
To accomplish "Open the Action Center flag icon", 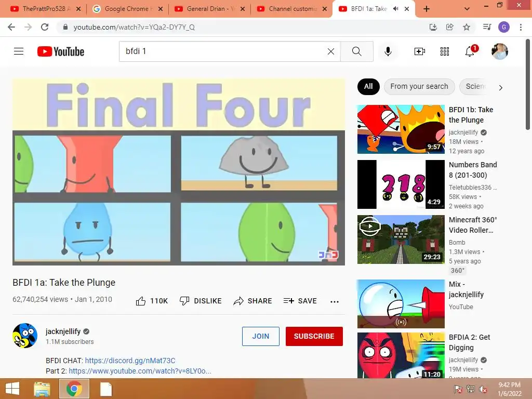I will [458, 389].
